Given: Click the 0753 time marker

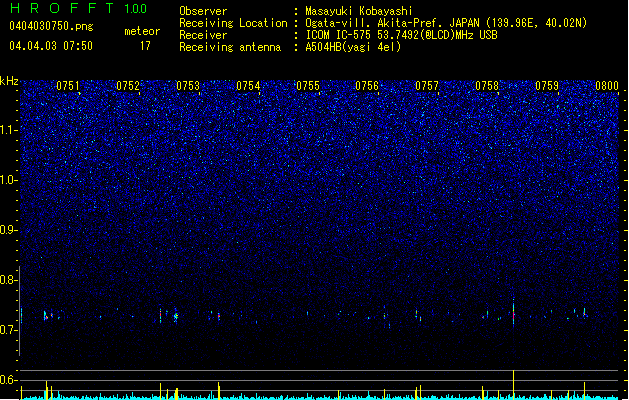Looking at the screenshot, I should (x=188, y=86).
